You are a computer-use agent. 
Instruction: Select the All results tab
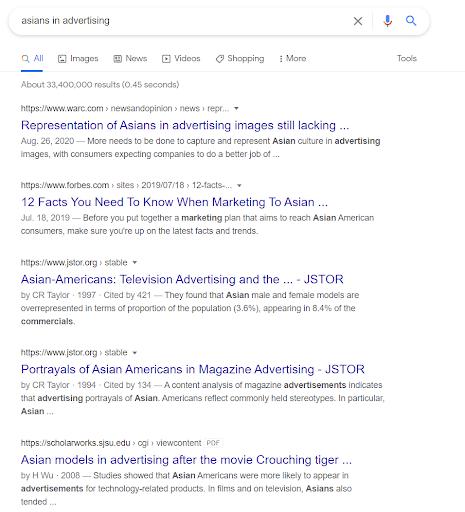32,59
